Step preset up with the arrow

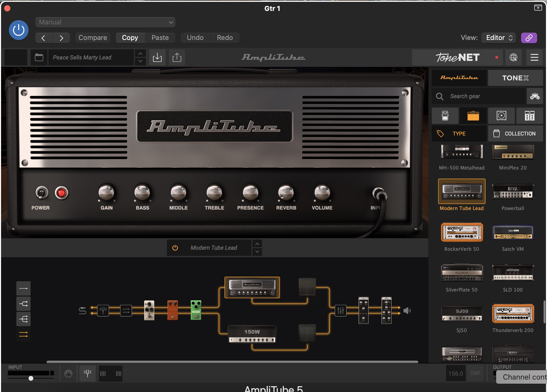coord(140,54)
